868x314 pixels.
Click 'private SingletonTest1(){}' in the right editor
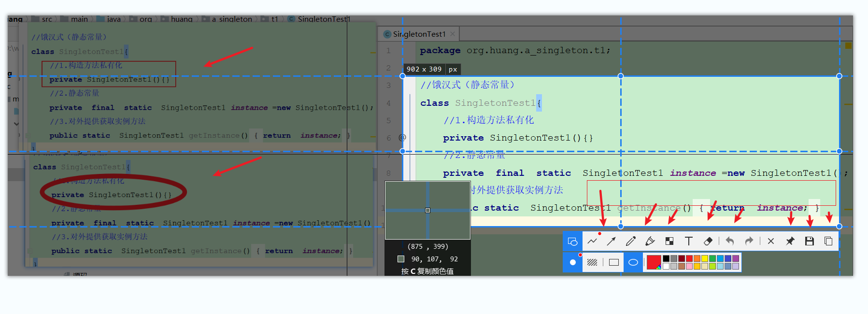pos(518,138)
